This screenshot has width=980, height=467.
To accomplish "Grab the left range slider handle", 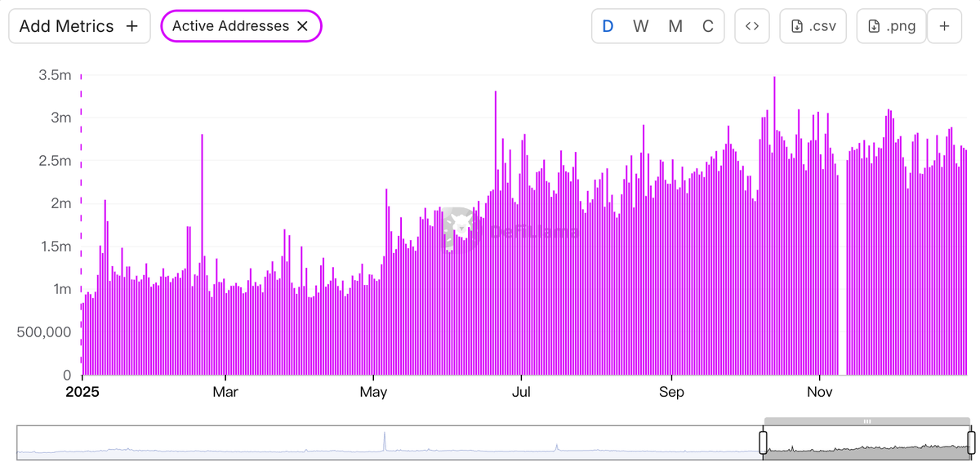I will click(764, 443).
